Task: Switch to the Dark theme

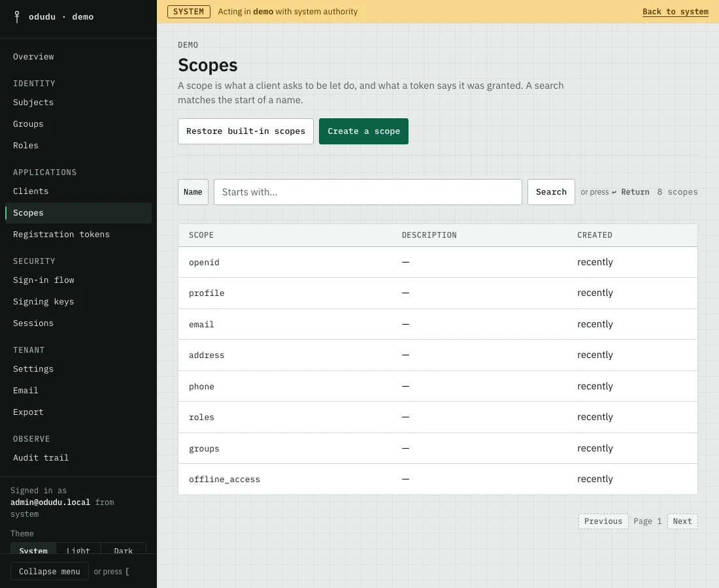Action: tap(124, 549)
